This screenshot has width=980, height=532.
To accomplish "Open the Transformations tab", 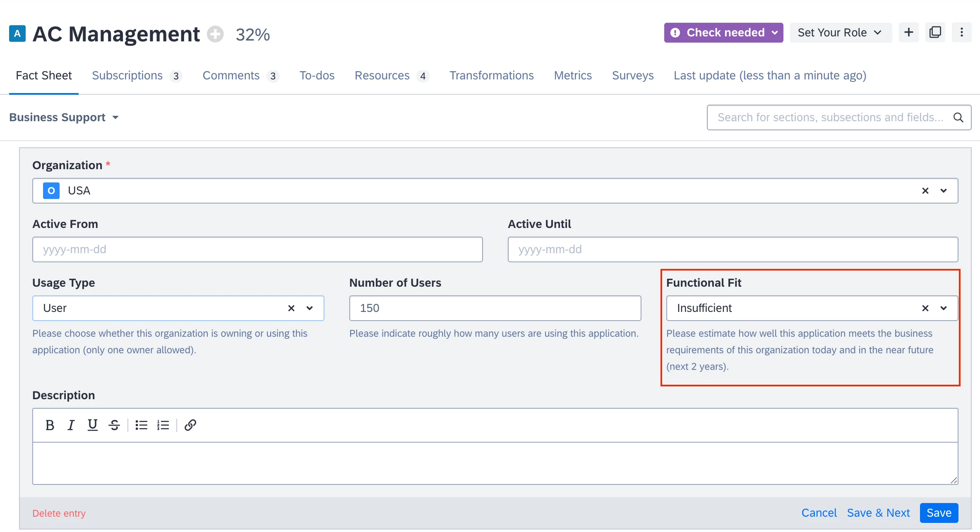I will pos(492,75).
